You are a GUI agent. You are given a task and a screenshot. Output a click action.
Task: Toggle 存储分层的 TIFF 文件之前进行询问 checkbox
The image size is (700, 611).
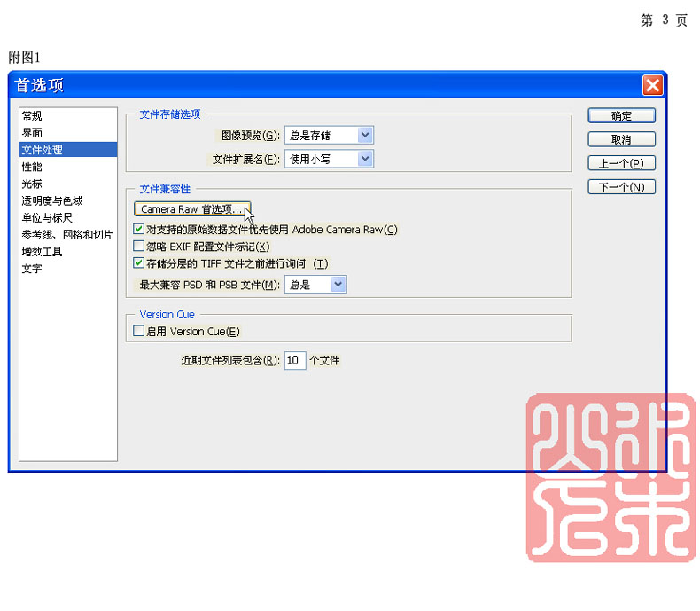click(139, 263)
